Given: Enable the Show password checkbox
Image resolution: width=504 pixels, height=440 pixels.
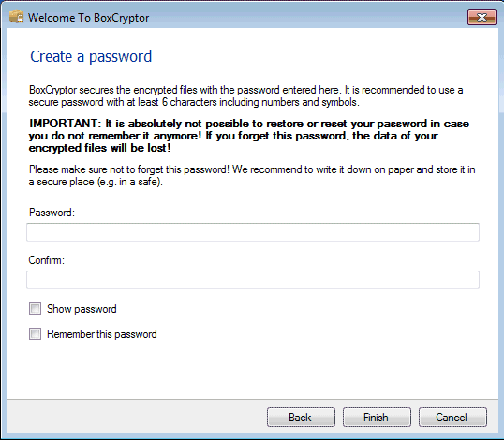Looking at the screenshot, I should point(35,309).
